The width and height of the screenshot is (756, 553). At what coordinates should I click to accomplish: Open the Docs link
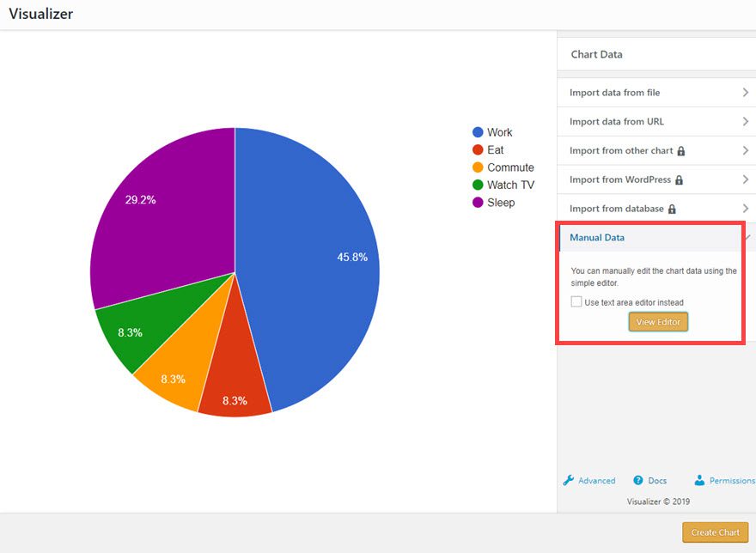(657, 481)
